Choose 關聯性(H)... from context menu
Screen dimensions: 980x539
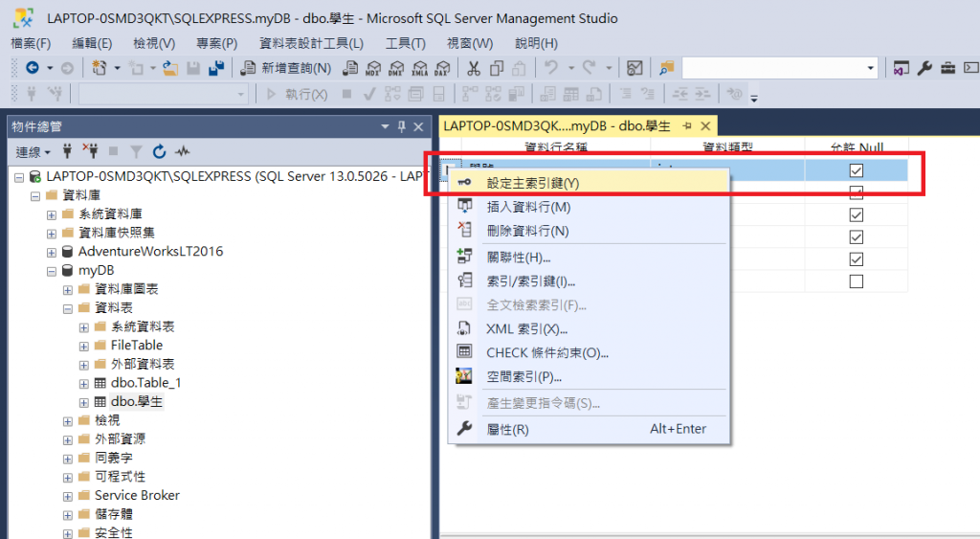tap(589, 257)
